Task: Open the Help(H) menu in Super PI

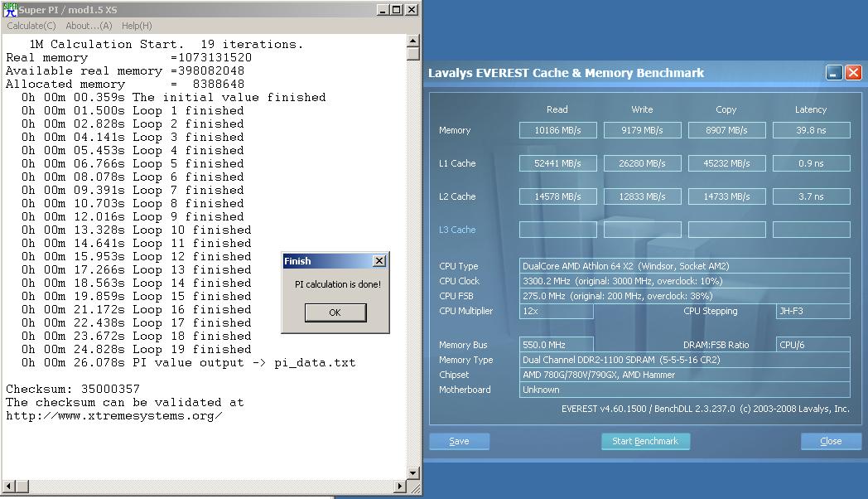Action: (137, 26)
